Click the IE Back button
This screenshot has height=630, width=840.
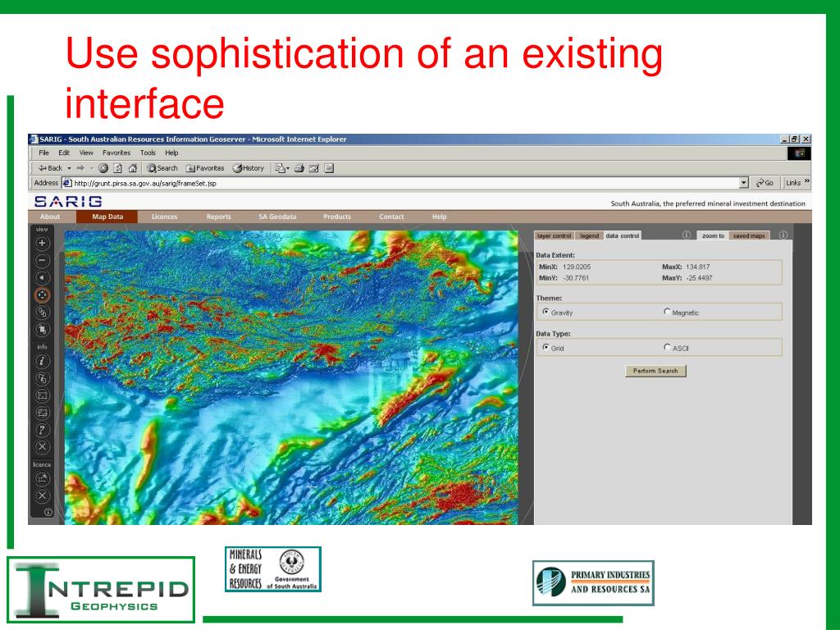(x=50, y=168)
